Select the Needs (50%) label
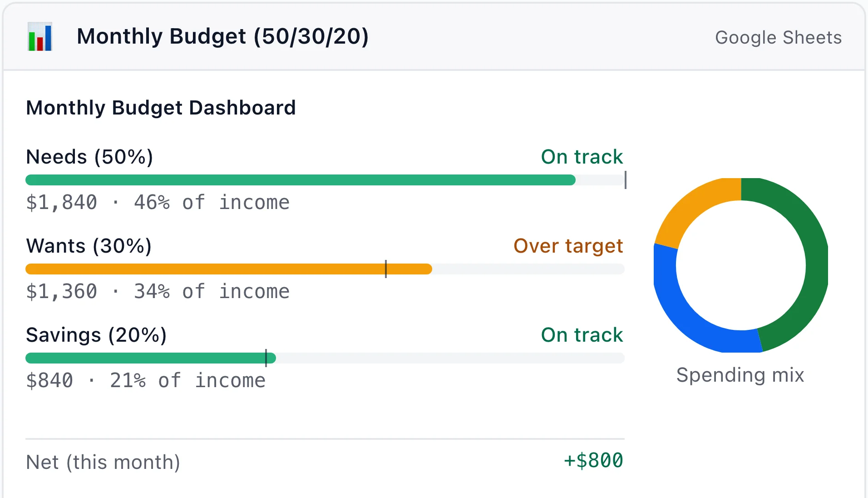 (x=89, y=157)
